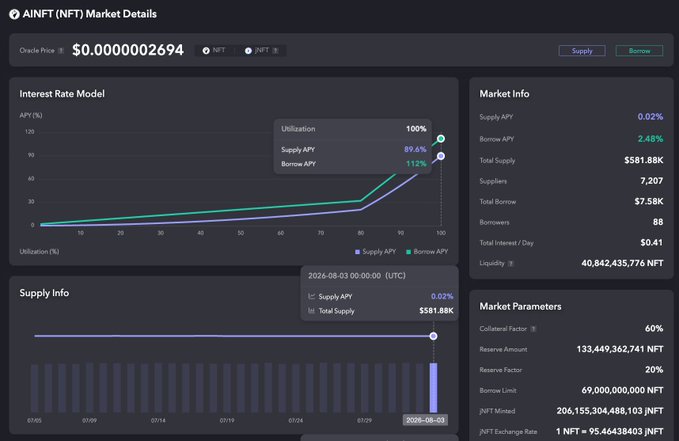Click the Borrow Limit value 69,000,000,000 NFT
Viewport: 679px width, 441px height.
click(622, 390)
